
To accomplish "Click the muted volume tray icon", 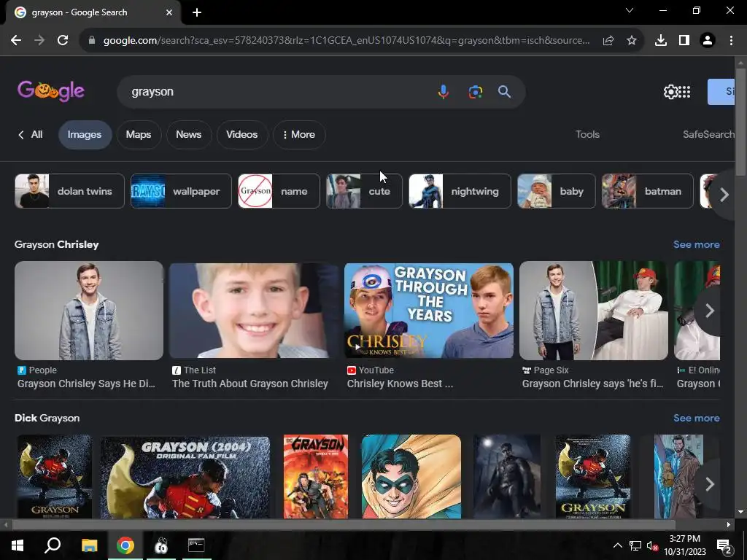I will (652, 545).
